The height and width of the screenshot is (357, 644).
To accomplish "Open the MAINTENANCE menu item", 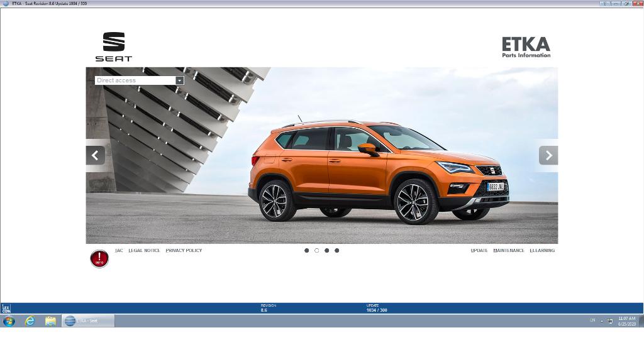I will (x=509, y=251).
